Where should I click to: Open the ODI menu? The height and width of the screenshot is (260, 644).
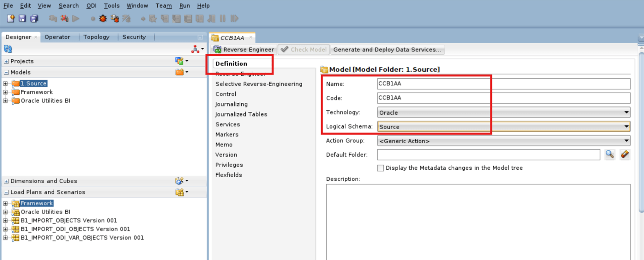coord(91,6)
